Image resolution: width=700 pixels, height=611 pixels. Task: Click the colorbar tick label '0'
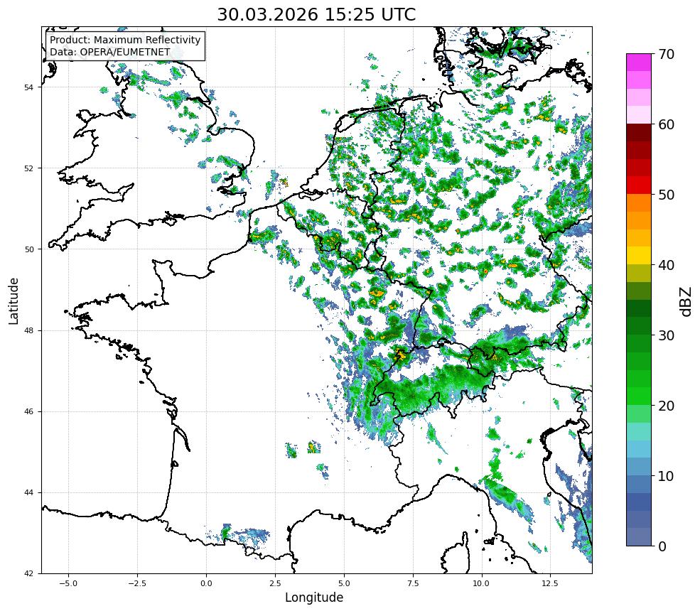pos(662,546)
